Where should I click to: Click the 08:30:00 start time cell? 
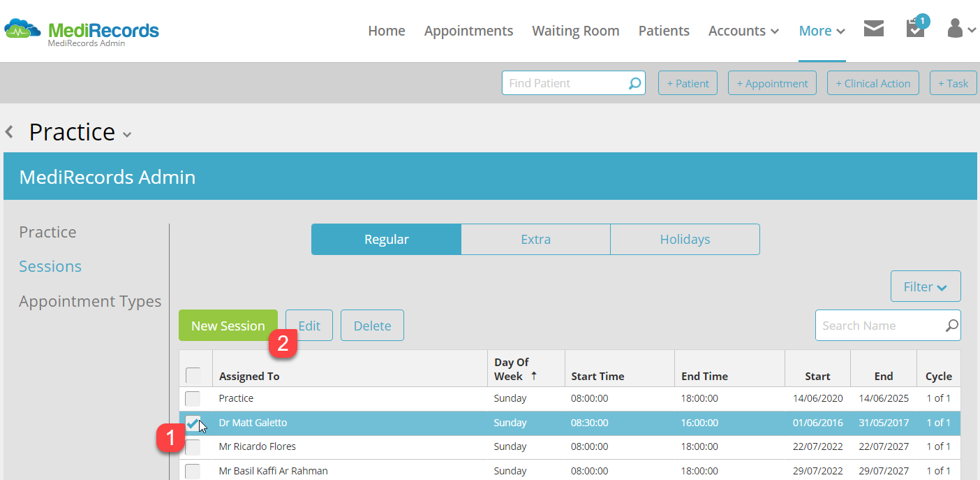[589, 423]
